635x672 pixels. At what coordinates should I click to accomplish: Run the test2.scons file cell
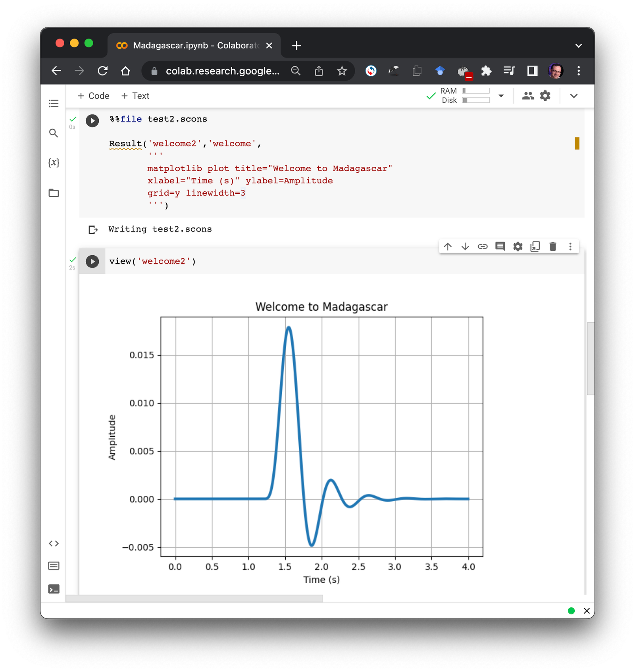[x=92, y=120]
